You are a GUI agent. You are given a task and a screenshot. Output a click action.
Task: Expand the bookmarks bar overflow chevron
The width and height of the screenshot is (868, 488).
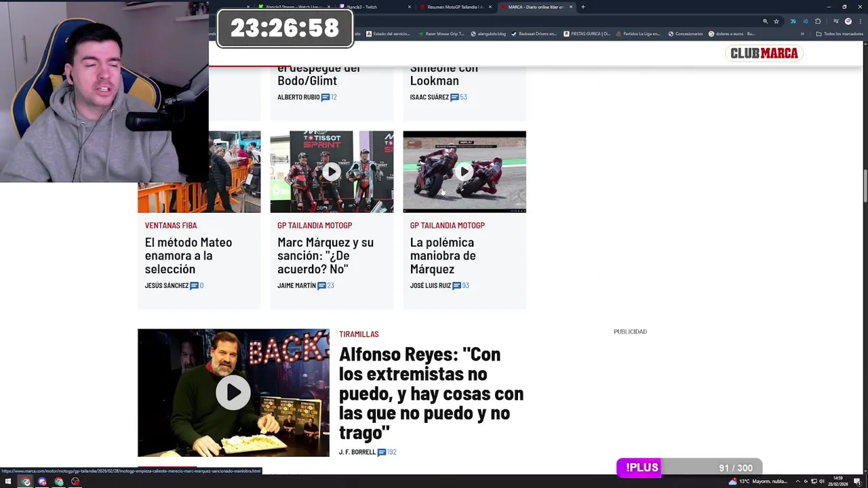pyautogui.click(x=802, y=34)
